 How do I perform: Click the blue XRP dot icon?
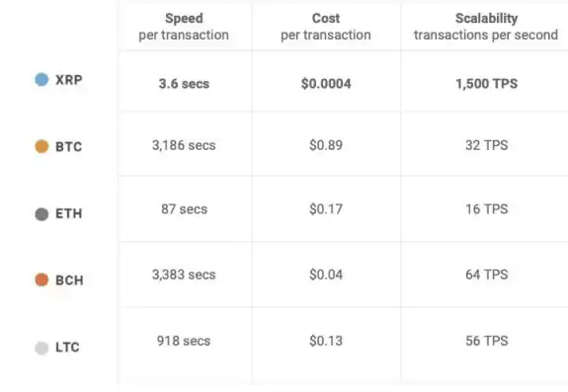pyautogui.click(x=41, y=79)
